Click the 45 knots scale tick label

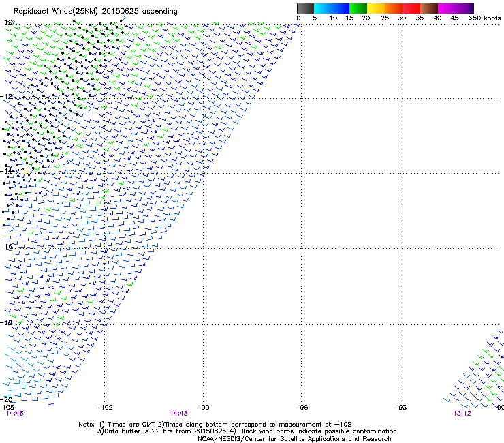coord(454,18)
